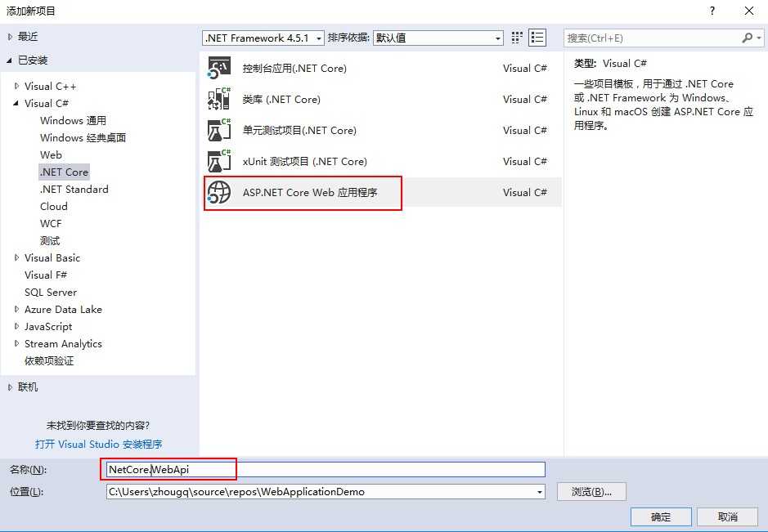Click the 浏览(B)... button
The image size is (768, 532).
coord(591,492)
